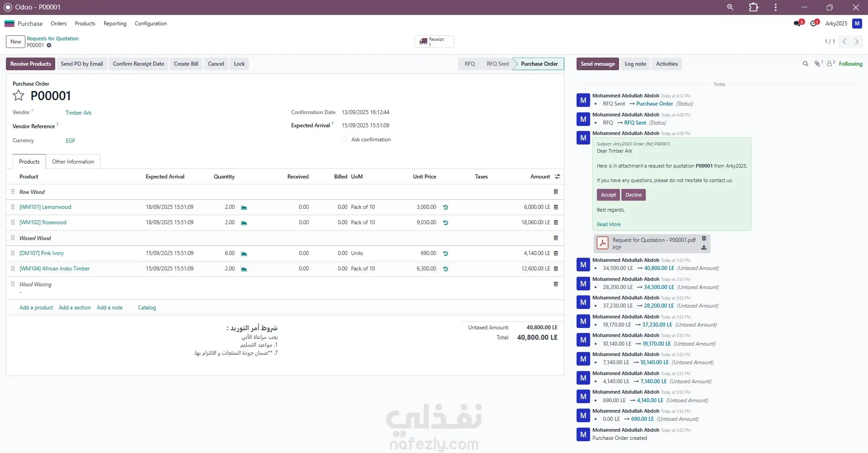Click the Following button
The width and height of the screenshot is (868, 453).
tap(850, 64)
